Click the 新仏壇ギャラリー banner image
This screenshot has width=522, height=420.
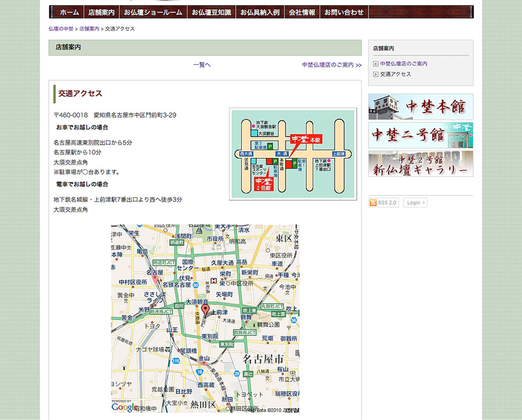pos(420,164)
